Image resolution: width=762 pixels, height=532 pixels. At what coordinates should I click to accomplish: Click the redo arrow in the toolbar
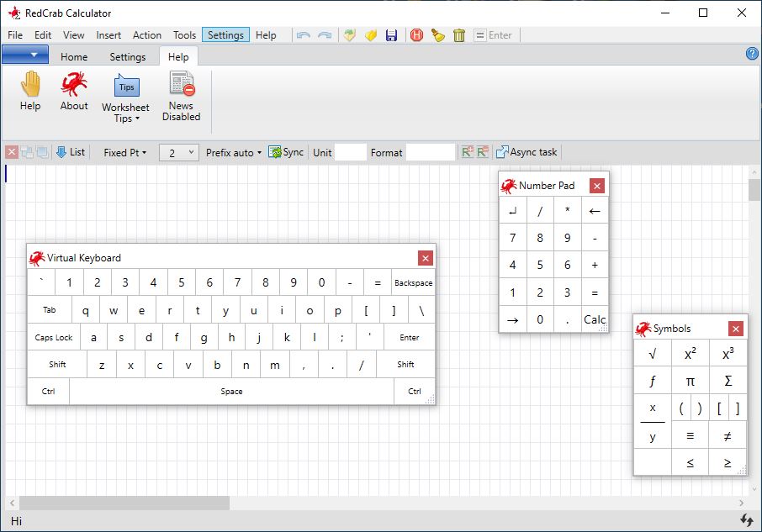[325, 35]
